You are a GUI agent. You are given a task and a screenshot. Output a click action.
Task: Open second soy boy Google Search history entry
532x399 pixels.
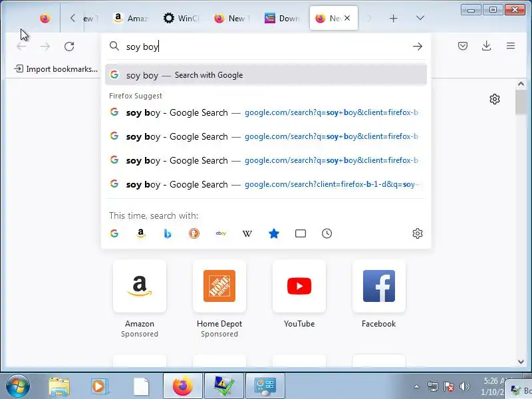[266, 136]
